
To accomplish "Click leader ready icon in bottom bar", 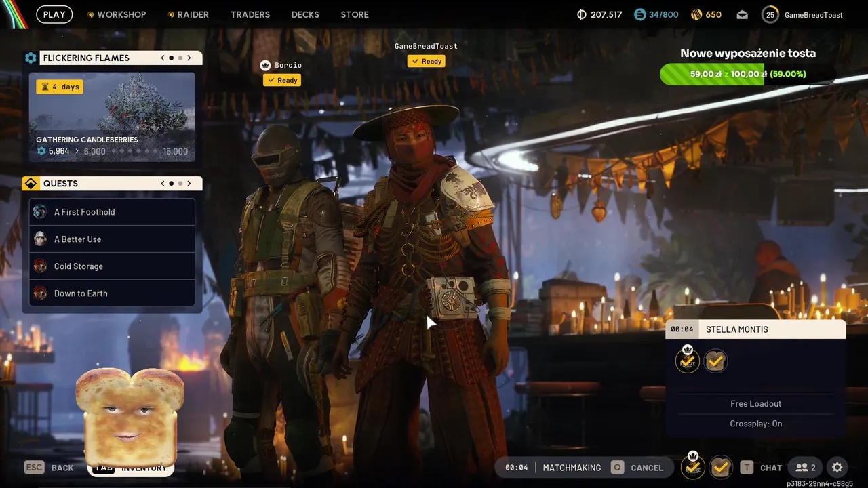I will 692,466.
